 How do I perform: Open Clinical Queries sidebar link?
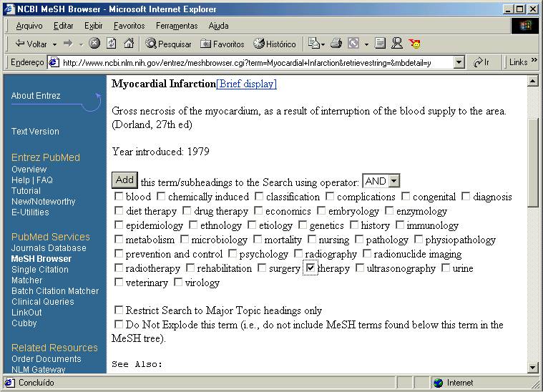click(43, 302)
